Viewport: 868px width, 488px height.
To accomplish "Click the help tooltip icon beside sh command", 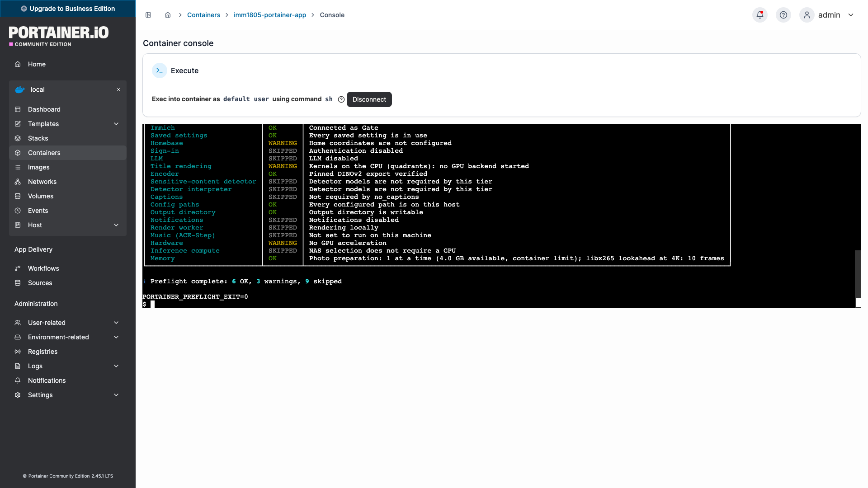I will (341, 99).
